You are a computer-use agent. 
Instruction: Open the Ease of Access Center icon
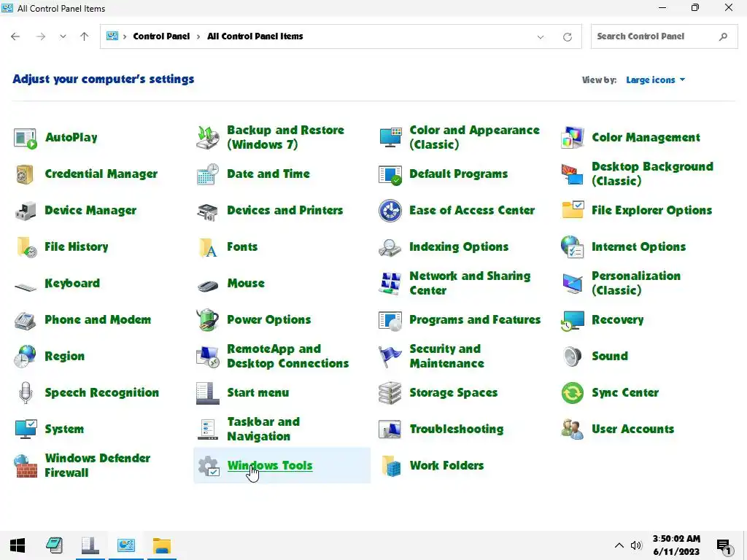click(x=390, y=211)
